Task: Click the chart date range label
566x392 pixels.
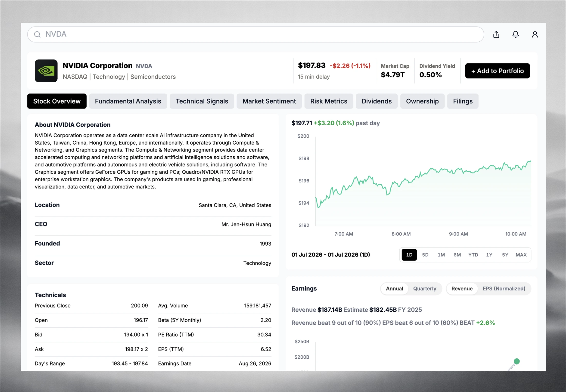Action: [x=331, y=255]
